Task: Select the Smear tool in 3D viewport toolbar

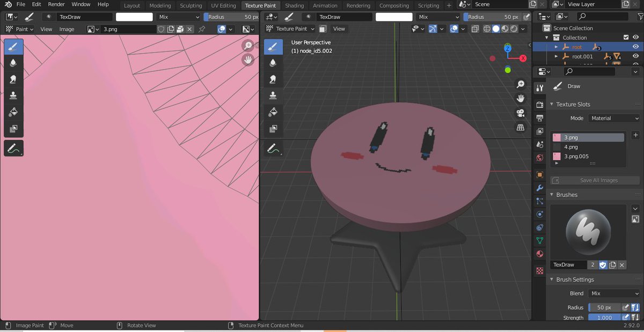Action: (273, 79)
